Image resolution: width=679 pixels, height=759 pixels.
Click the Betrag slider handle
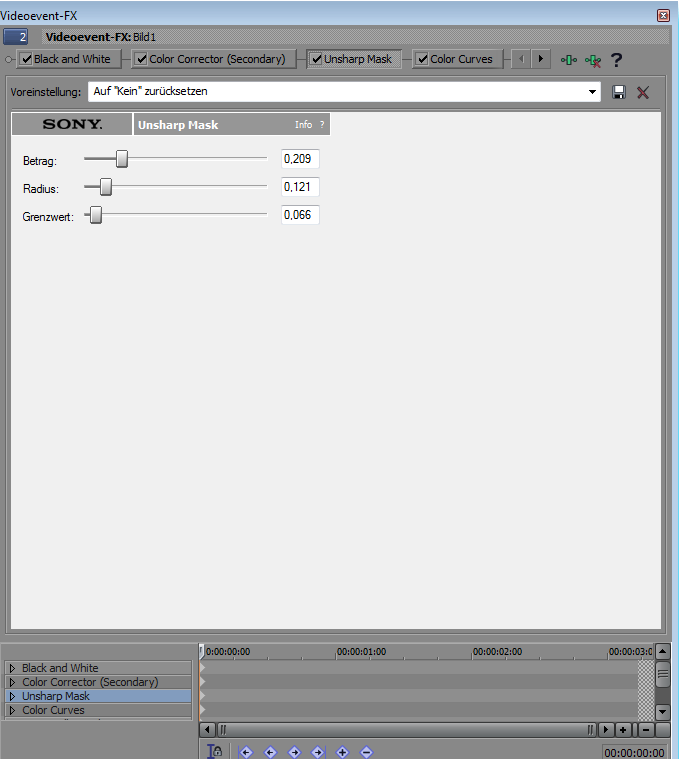122,158
